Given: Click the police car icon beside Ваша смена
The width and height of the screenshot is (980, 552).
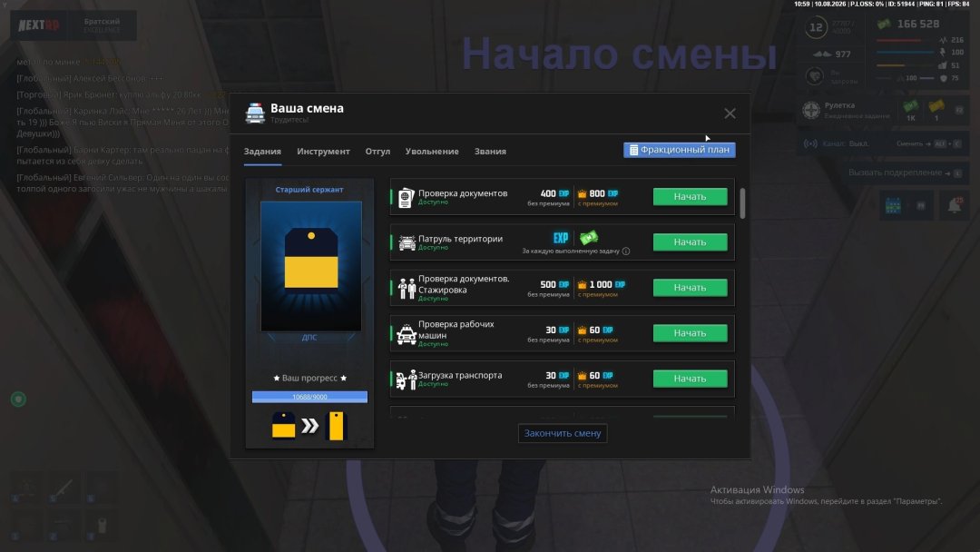Looking at the screenshot, I should (x=255, y=113).
